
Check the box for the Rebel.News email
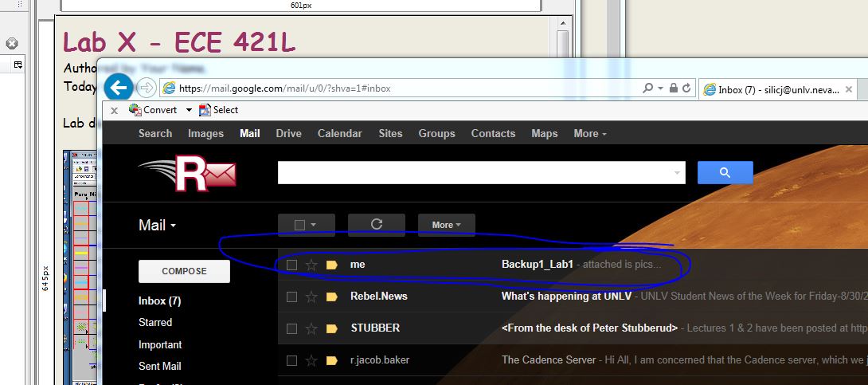point(291,297)
